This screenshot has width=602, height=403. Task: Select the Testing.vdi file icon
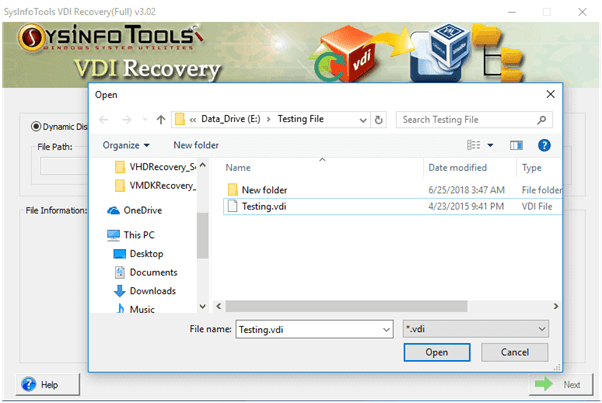(x=232, y=206)
